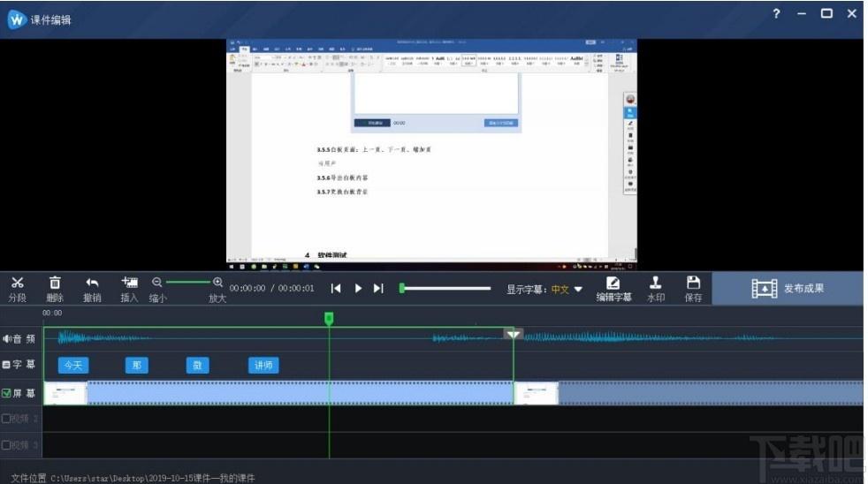868x484 pixels.
Task: Click the 保存 save disk icon
Action: pos(693,290)
